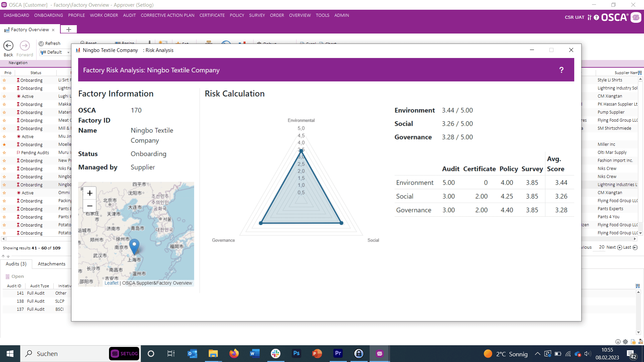Open the help question mark in Risk Analysis header
This screenshot has width=644, height=362.
[561, 70]
